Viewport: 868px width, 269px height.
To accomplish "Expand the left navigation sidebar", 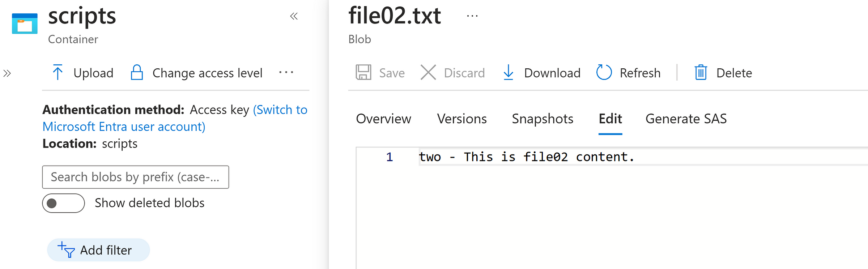I will pyautogui.click(x=7, y=73).
